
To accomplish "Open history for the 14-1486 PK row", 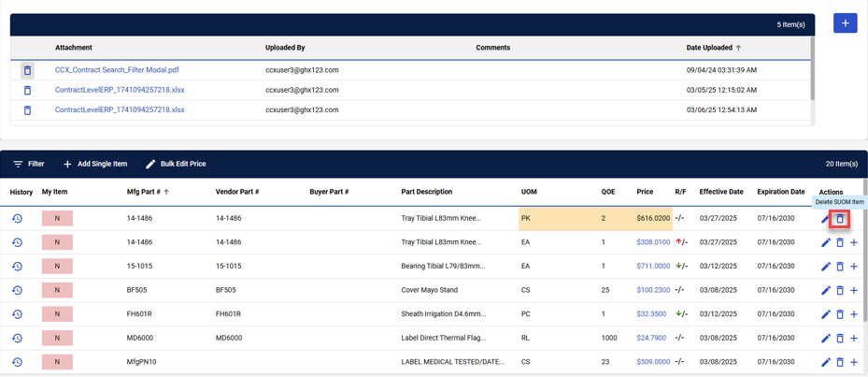I will pos(17,218).
